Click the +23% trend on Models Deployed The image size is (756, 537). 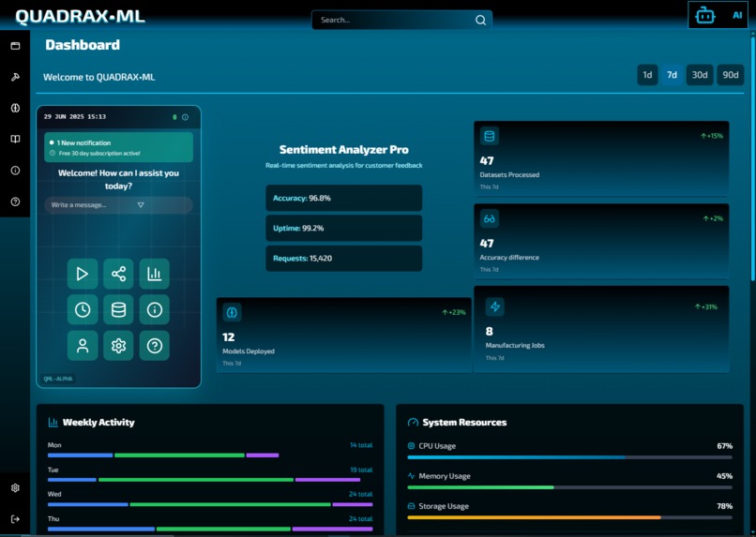(x=454, y=313)
